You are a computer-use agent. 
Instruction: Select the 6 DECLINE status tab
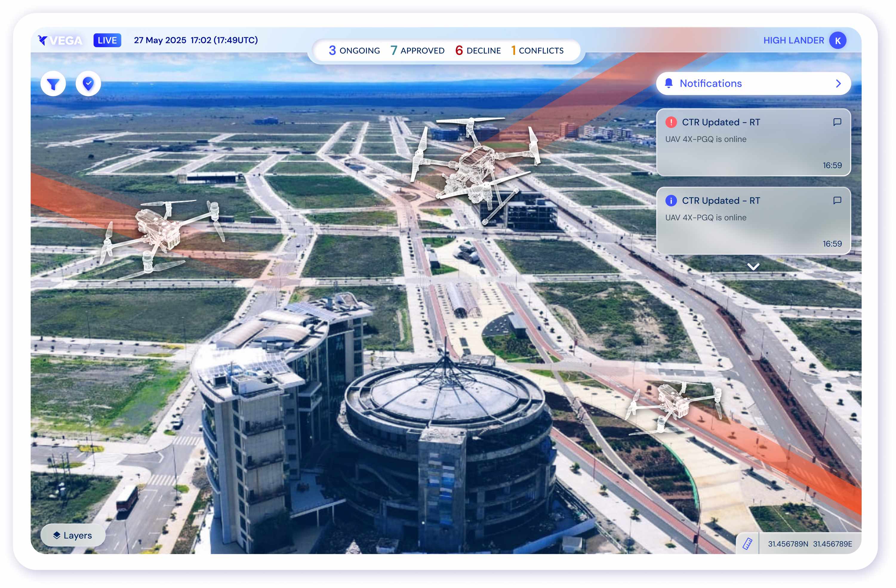tap(478, 50)
